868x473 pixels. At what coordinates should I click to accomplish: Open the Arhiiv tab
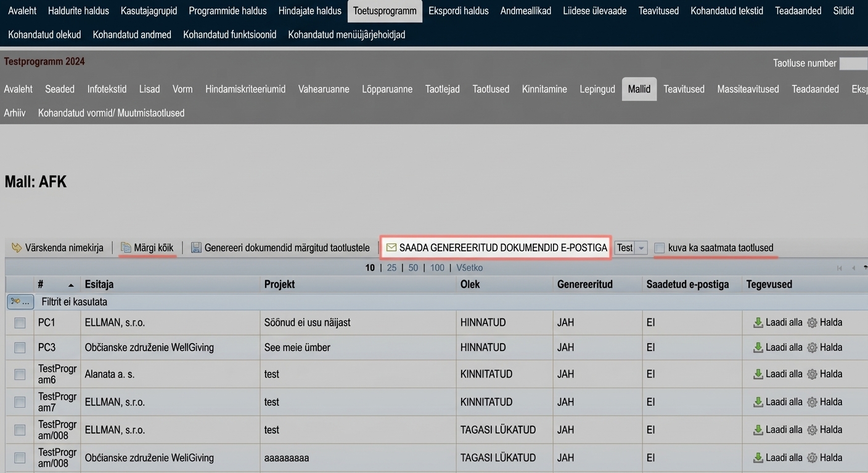tap(15, 113)
